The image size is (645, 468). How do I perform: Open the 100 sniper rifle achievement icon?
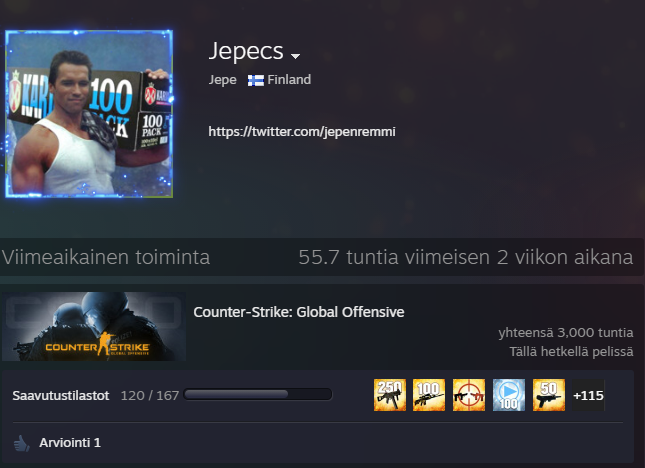point(429,395)
